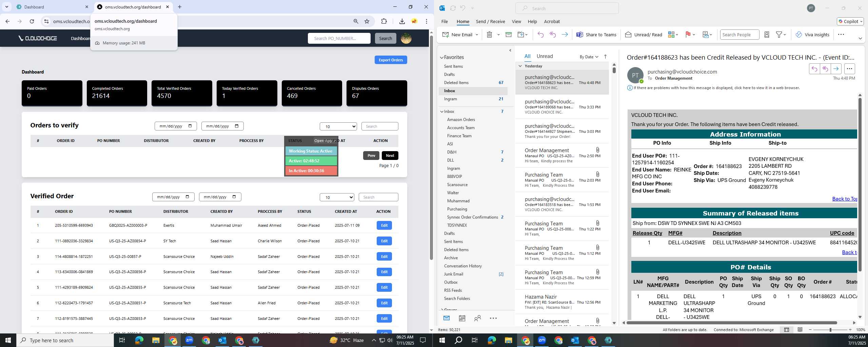Click the Search PO_NUMBER input field
The image size is (868, 347).
pyautogui.click(x=339, y=38)
